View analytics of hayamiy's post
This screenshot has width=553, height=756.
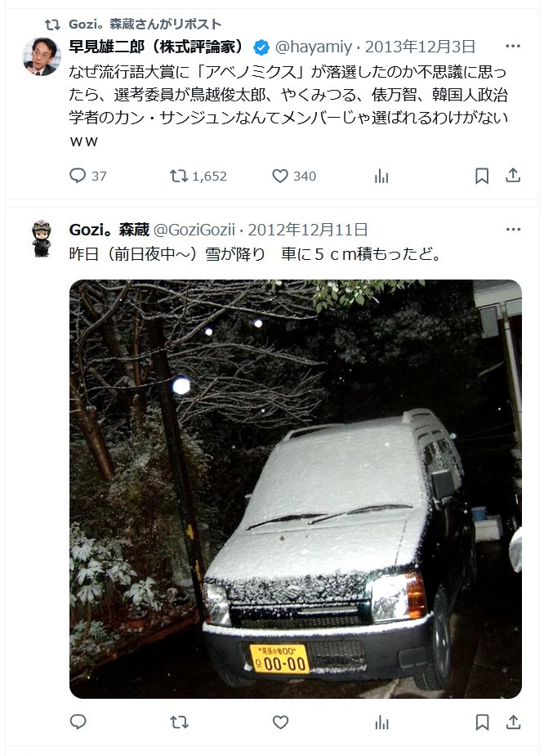[x=381, y=176]
